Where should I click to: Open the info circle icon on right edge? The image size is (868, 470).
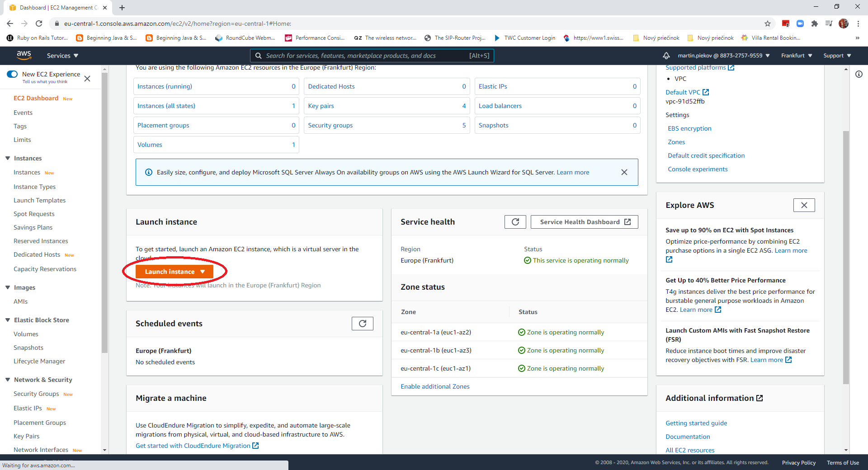coord(859,74)
